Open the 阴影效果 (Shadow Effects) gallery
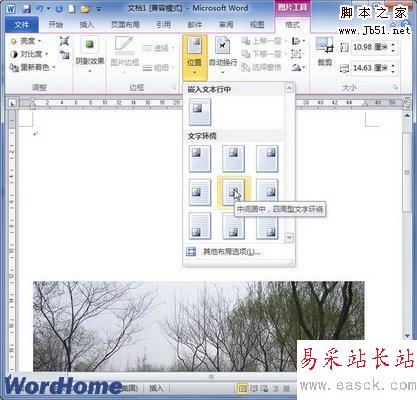417x400 pixels. click(x=90, y=55)
